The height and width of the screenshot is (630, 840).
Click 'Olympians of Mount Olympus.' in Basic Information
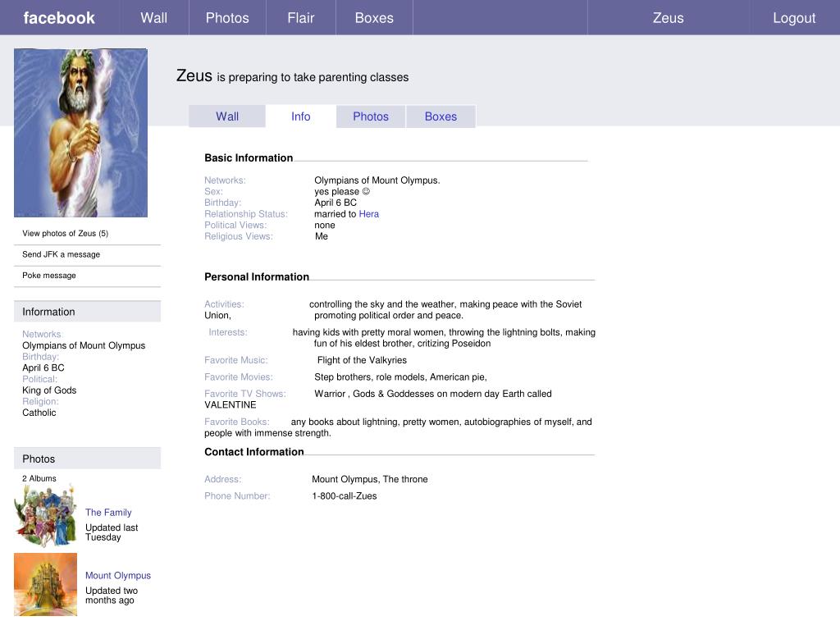pos(377,180)
